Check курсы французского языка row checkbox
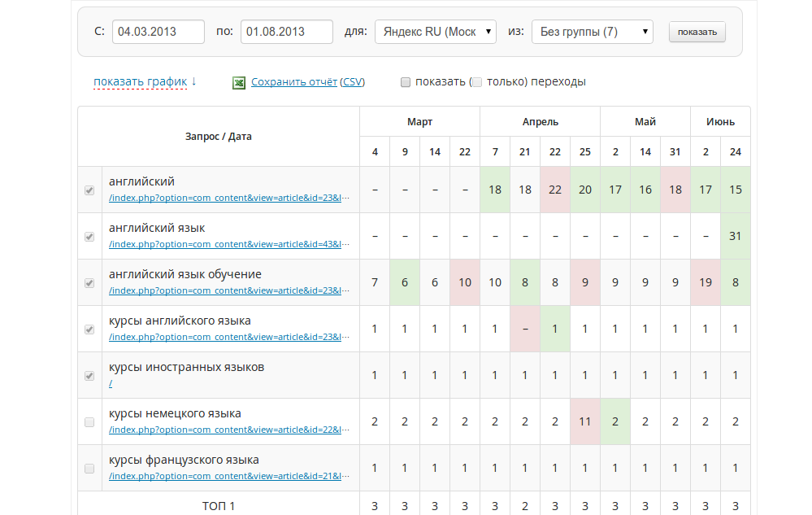 pos(89,469)
